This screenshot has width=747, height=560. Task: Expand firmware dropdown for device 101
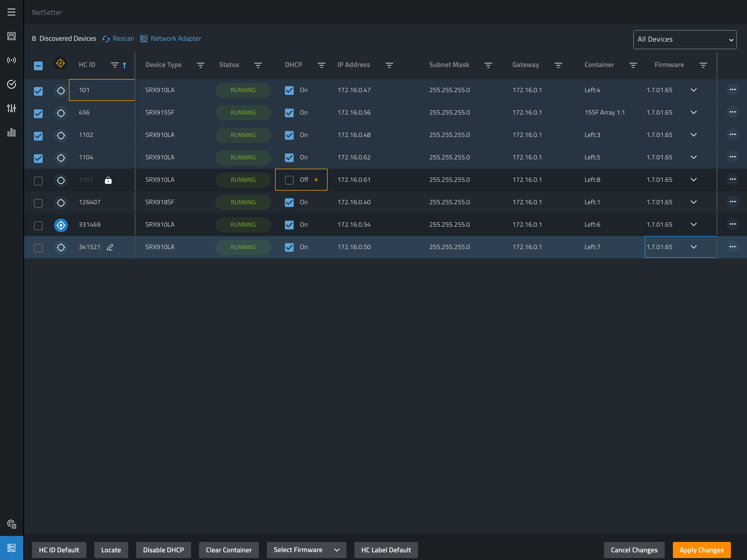point(693,90)
